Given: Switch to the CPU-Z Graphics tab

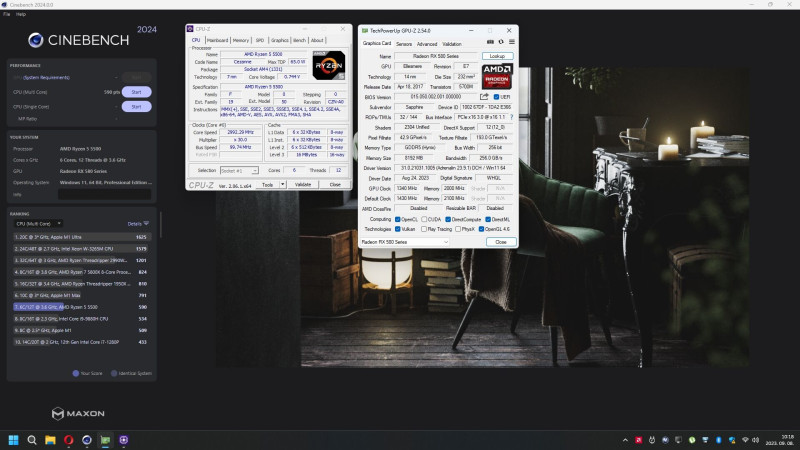Looking at the screenshot, I should pos(280,40).
